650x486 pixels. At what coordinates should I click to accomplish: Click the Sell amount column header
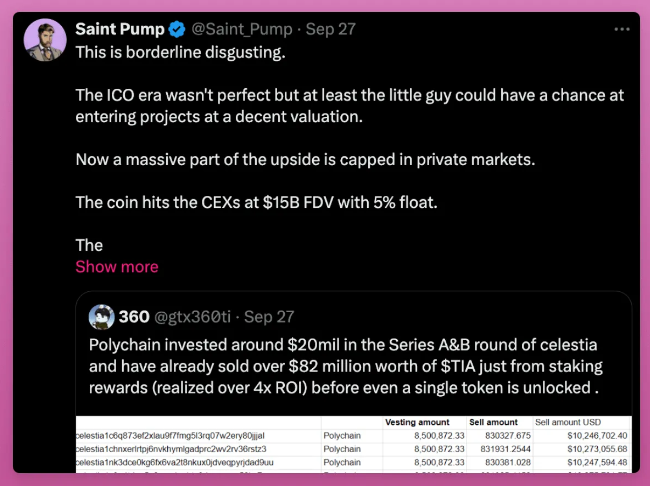click(493, 422)
